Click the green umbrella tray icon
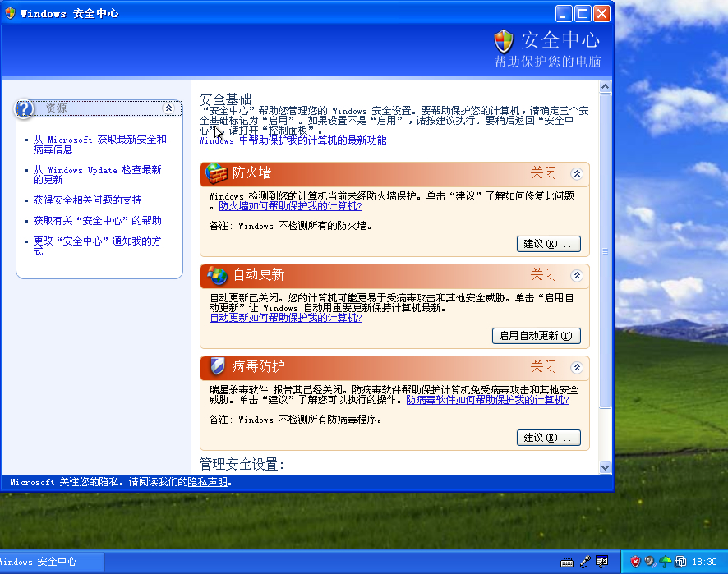This screenshot has width=728, height=574. [666, 562]
